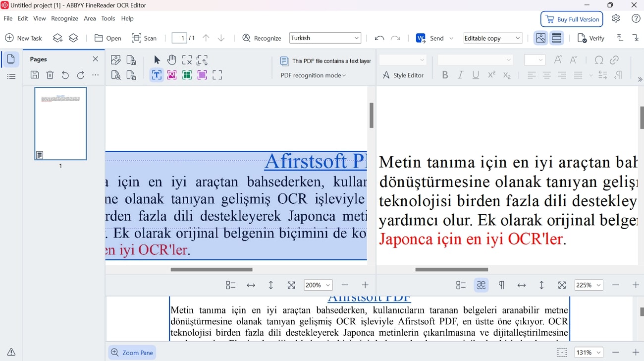Screen dimensions: 644x361
Task: Rotate the page left in Pages panel
Action: [x=65, y=75]
